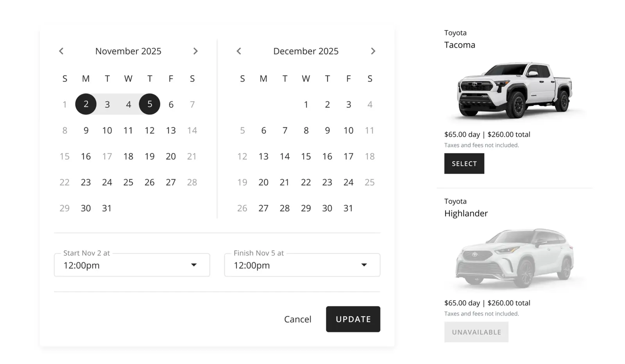The image size is (625, 364).
Task: Select December 10 on the calendar
Action: coord(348,130)
